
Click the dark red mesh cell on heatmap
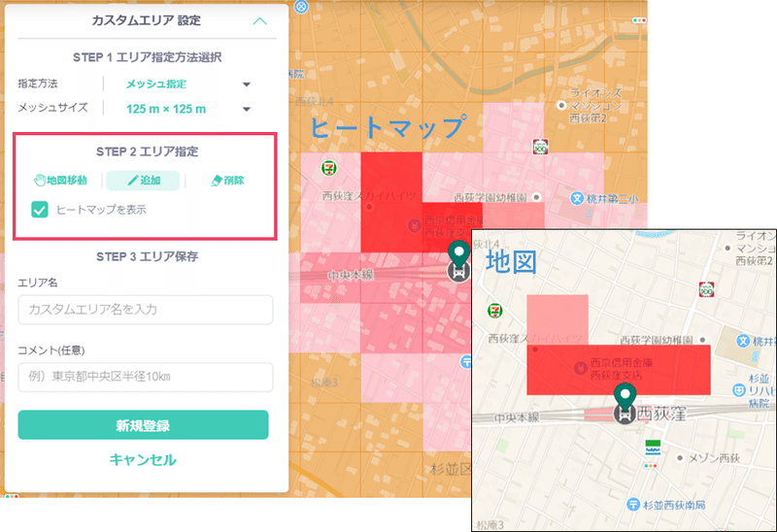(391, 202)
